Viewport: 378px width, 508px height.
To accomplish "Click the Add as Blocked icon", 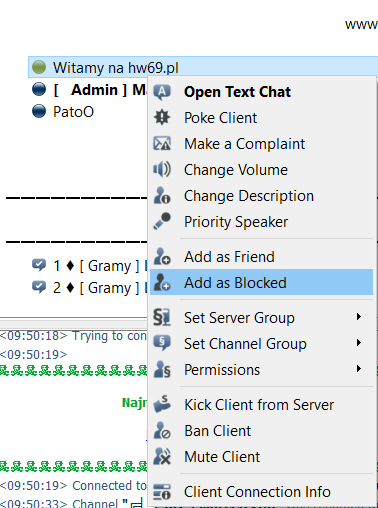I will click(162, 282).
